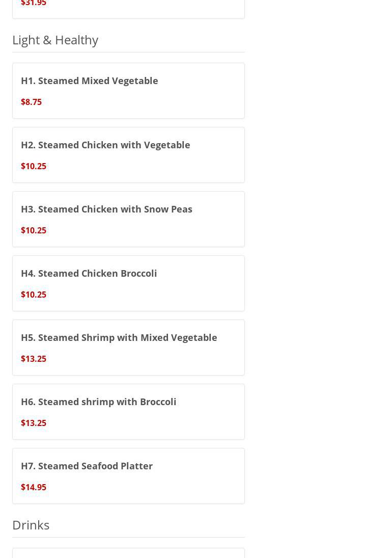The width and height of the screenshot is (392, 558).
Task: Click the $10.25 price under H2
Action: (x=34, y=166)
